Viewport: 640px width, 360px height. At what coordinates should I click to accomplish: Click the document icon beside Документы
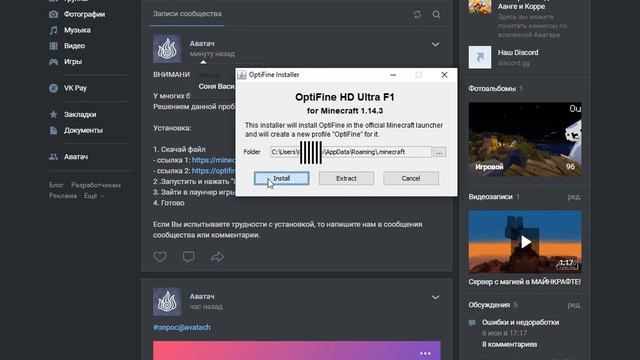pos(53,131)
